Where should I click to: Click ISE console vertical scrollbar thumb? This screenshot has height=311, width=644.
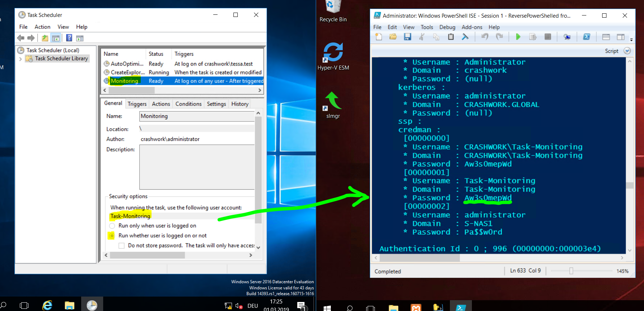(x=630, y=186)
